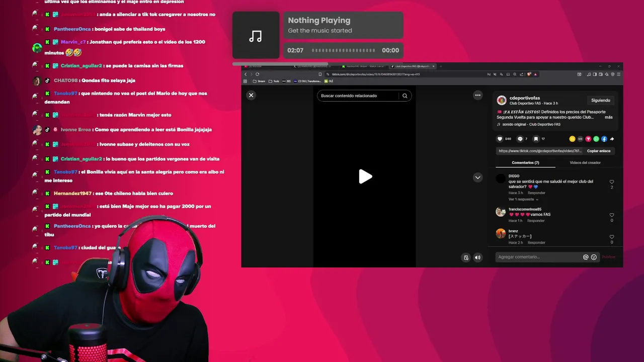Click the Brave shields lion icon
Viewport: 644px width, 362px height.
pyautogui.click(x=529, y=74)
